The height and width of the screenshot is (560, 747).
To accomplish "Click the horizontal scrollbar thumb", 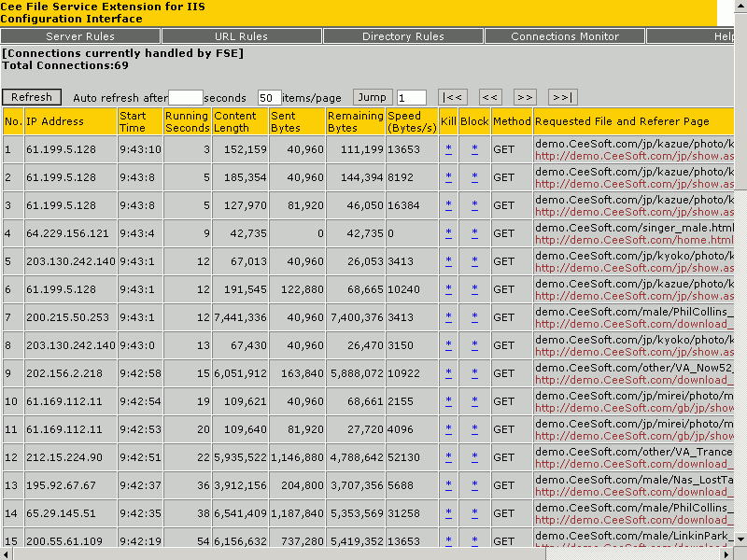I will coord(279,553).
